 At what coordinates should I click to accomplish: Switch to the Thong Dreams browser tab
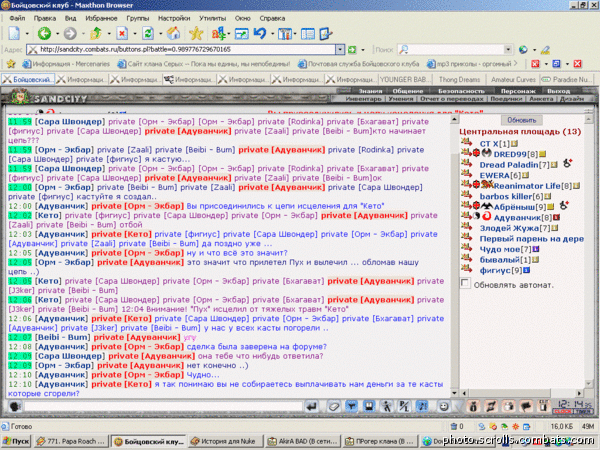pos(459,80)
